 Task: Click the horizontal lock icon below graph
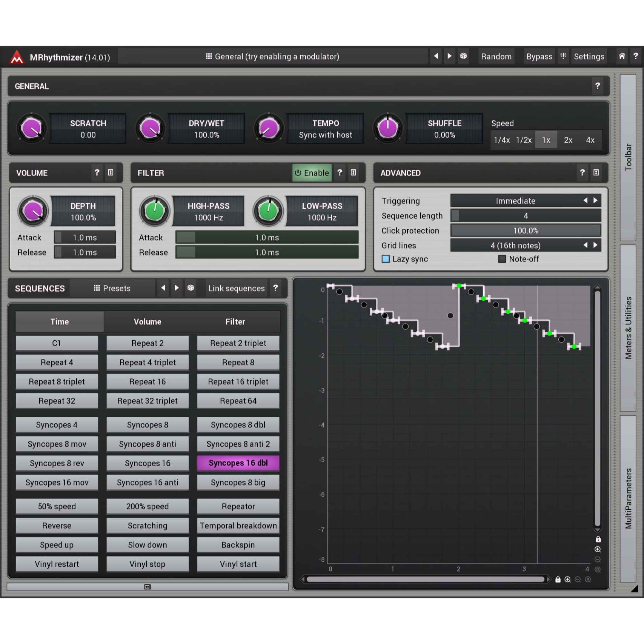coord(558,580)
